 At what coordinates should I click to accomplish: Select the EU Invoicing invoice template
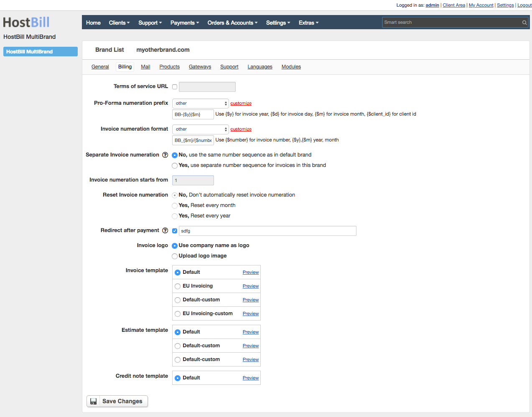[178, 286]
